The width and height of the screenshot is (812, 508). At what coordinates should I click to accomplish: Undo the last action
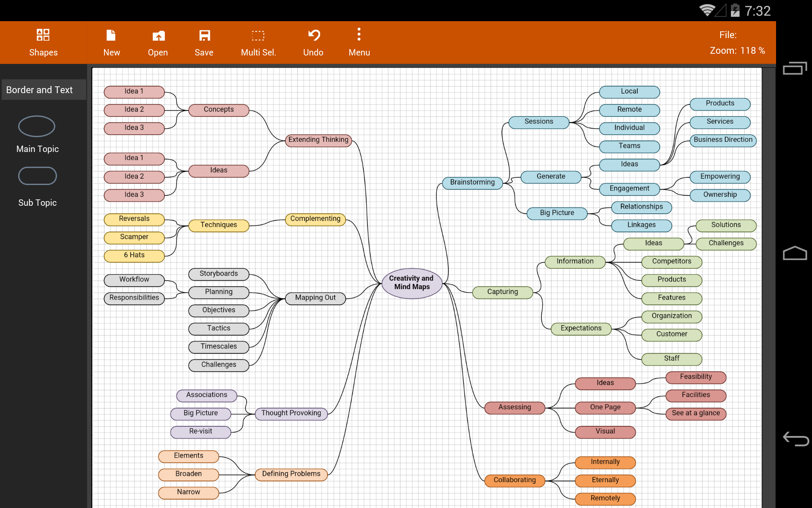313,35
